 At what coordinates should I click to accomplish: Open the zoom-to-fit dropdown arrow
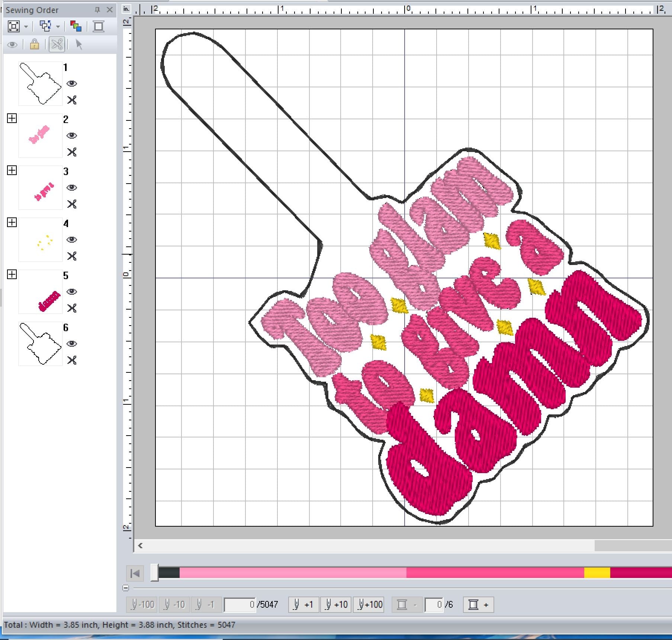[26, 27]
